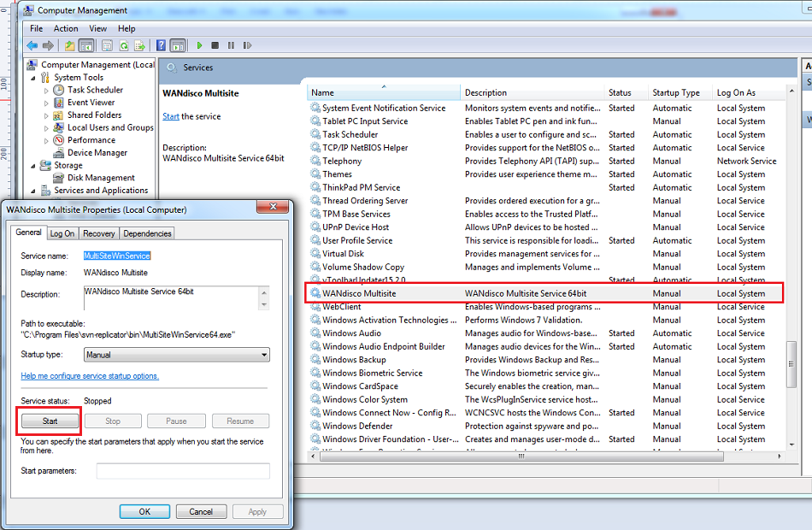
Task: Switch to the Log On tab
Action: click(62, 233)
